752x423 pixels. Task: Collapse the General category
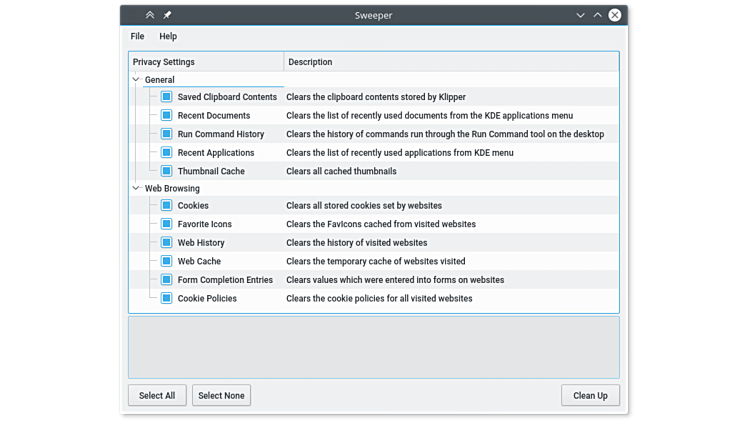pos(136,80)
